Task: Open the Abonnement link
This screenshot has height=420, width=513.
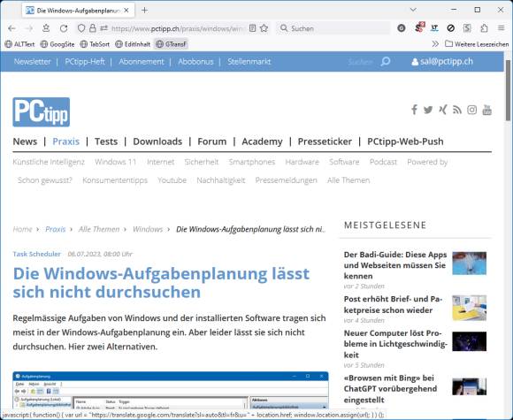Action: pos(142,62)
